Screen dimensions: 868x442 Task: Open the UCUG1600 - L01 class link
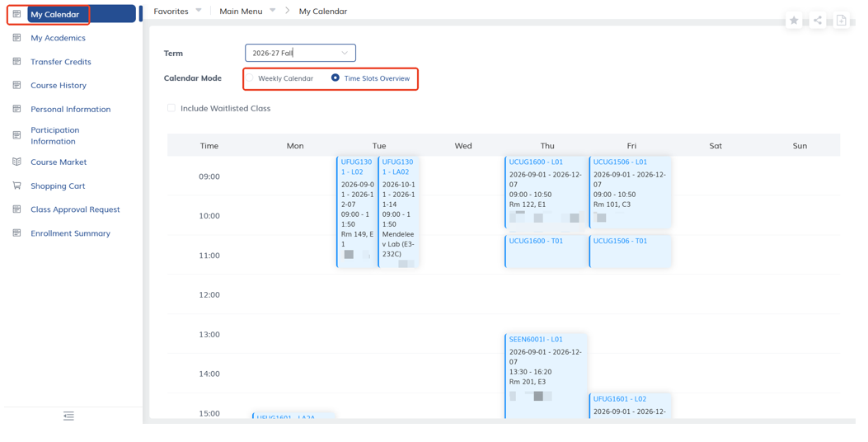(x=536, y=162)
